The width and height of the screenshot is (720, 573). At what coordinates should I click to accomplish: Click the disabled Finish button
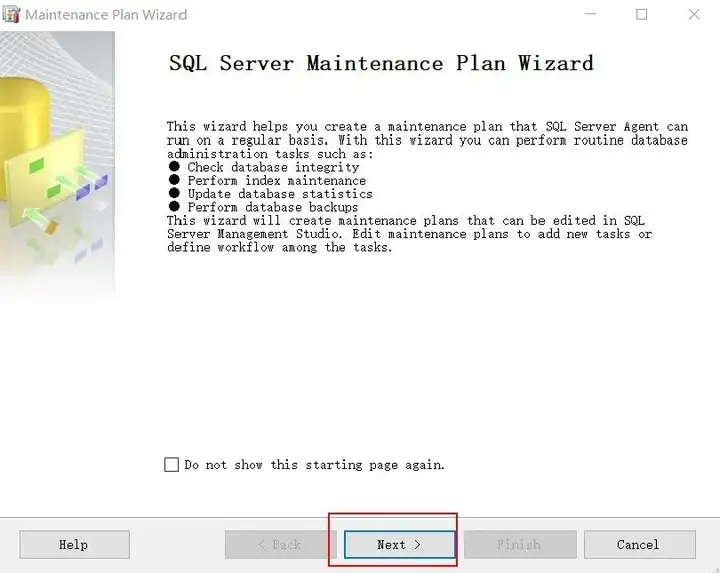(x=519, y=545)
